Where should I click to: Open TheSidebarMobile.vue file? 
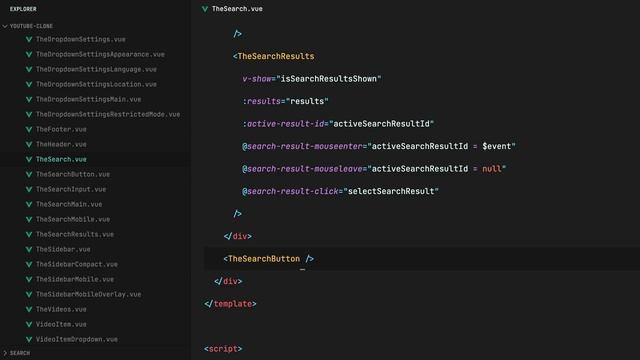pos(75,279)
